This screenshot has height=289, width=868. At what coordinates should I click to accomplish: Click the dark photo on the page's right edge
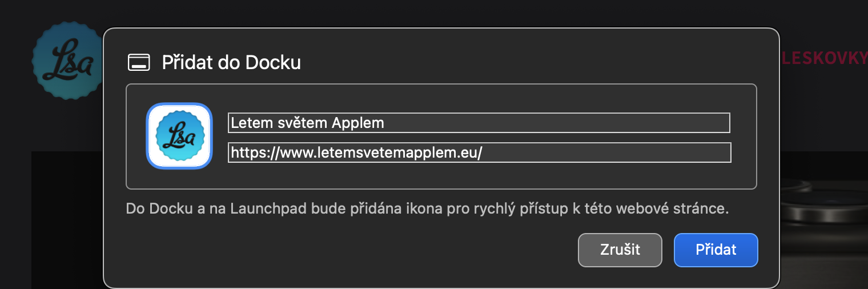coord(825,217)
